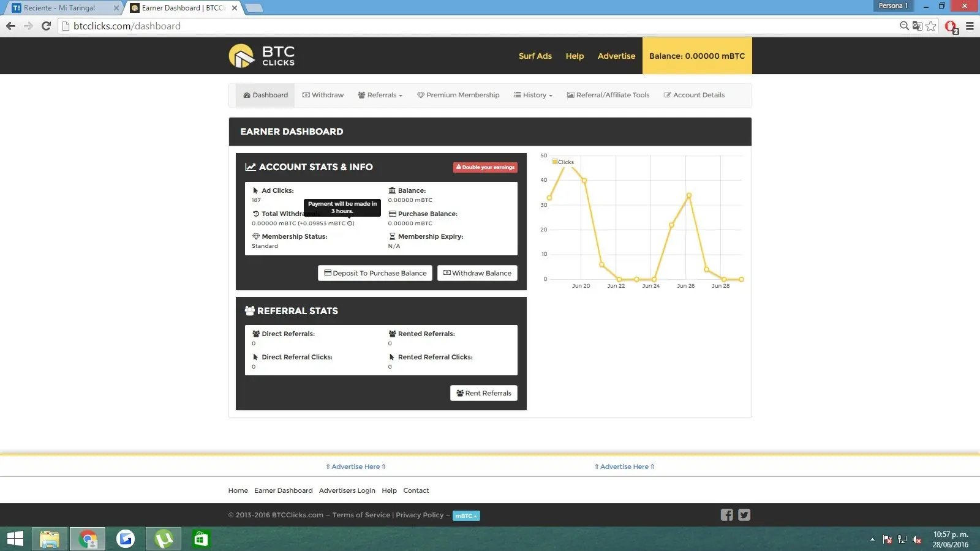Go forward in browser
The height and width of the screenshot is (551, 980).
[x=28, y=26]
